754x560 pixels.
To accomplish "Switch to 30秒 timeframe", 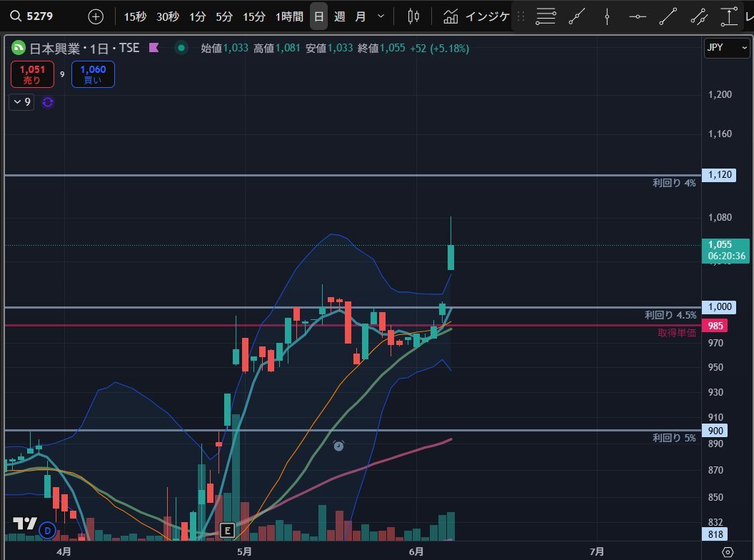I will [x=168, y=17].
